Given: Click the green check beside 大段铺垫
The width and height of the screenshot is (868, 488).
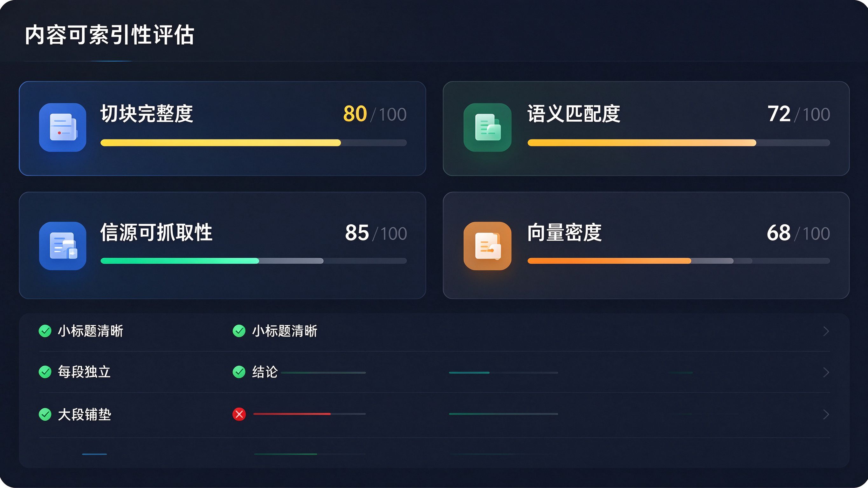Looking at the screenshot, I should [x=45, y=415].
